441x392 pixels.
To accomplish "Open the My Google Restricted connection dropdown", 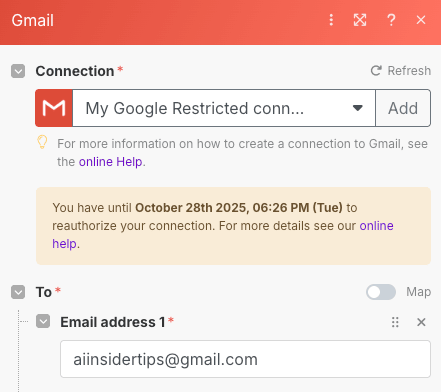I will [x=224, y=108].
